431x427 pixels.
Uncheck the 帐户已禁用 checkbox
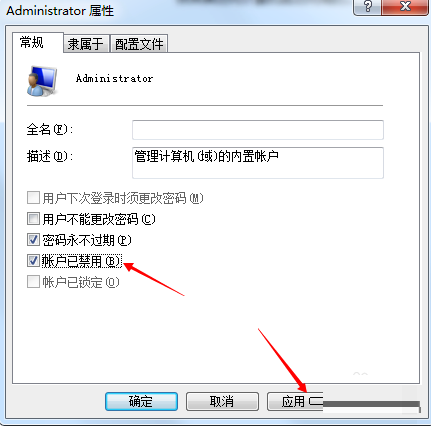[x=33, y=261]
